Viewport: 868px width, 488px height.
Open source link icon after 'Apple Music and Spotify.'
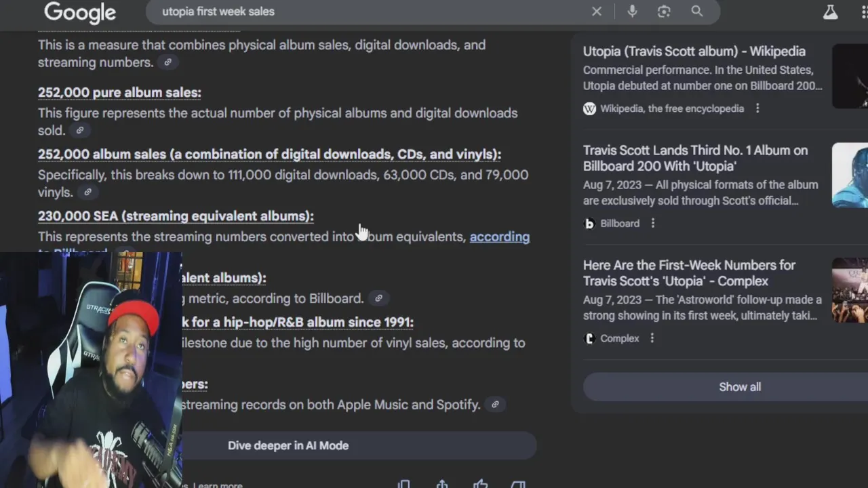pos(495,405)
